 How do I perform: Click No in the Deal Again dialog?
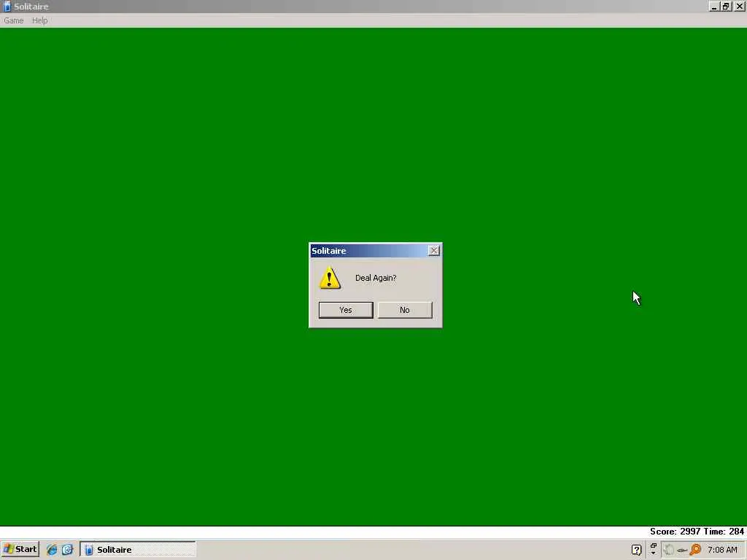405,310
